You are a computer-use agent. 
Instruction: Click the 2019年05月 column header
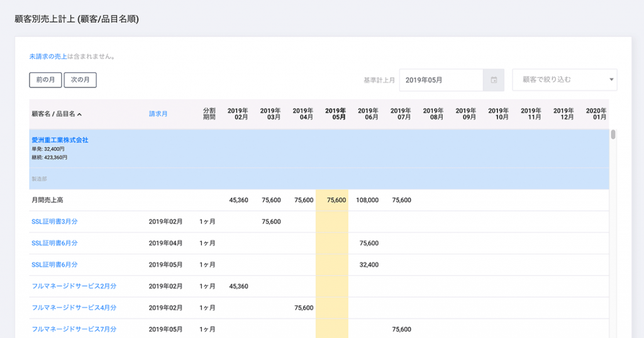336,114
